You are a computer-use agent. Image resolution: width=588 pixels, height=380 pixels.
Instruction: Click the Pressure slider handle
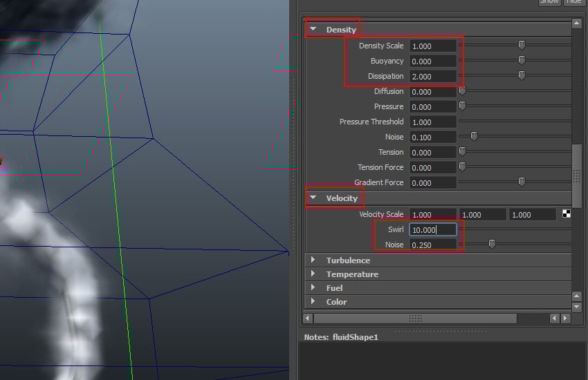coord(462,106)
